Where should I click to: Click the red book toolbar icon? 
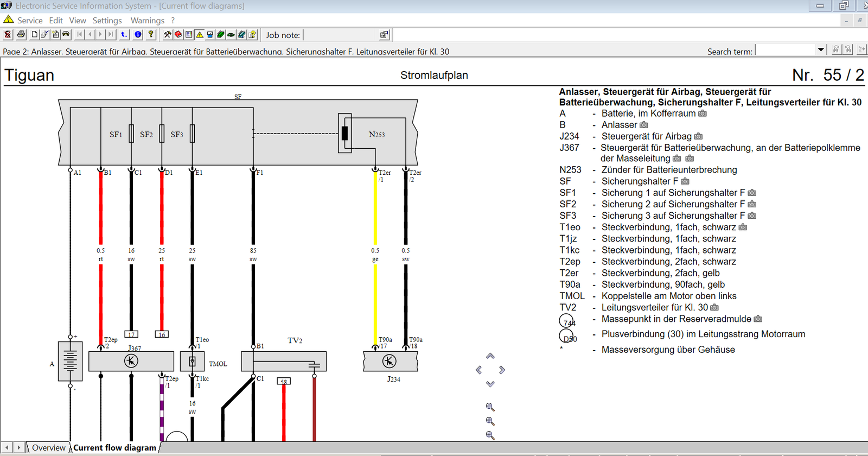178,34
